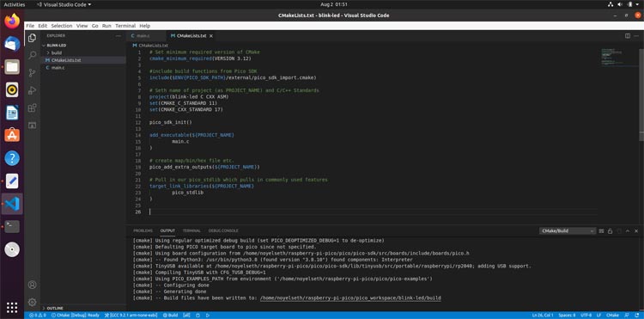
Task: Open the Run and Debug view
Action: coord(32,90)
